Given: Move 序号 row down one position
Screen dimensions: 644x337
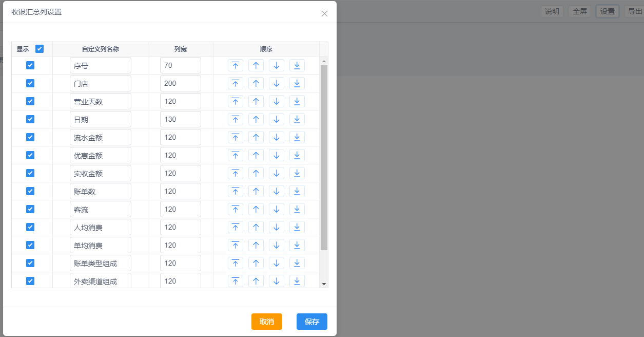Looking at the screenshot, I should click(277, 65).
